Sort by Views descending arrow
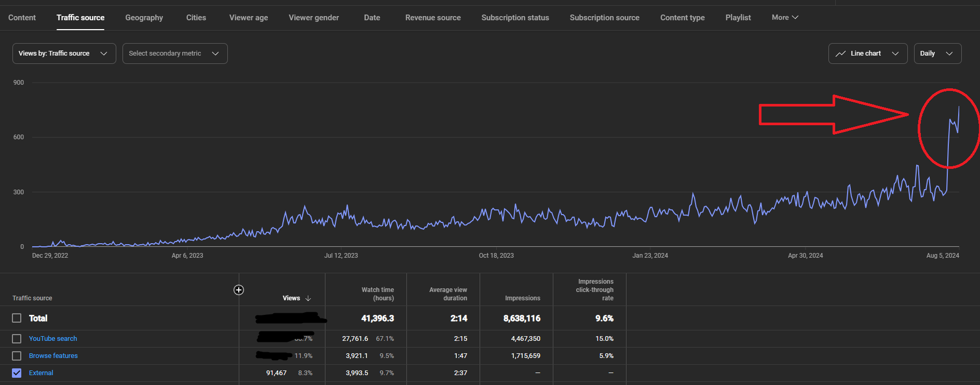 tap(308, 298)
